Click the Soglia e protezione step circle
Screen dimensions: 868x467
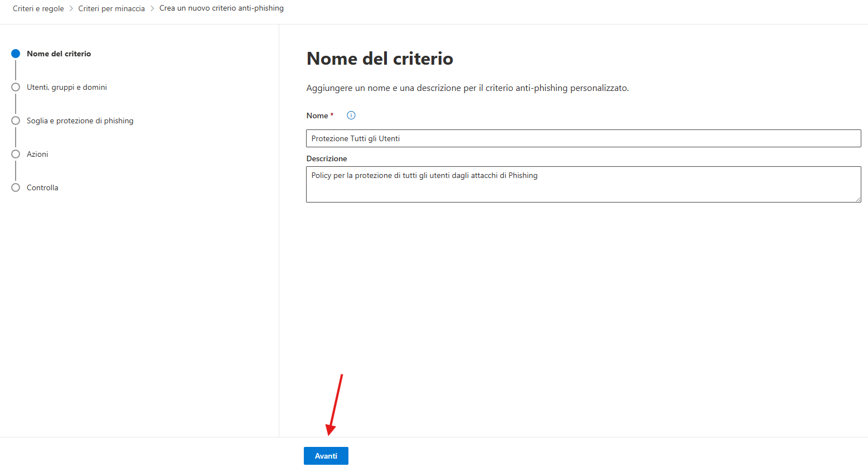16,121
